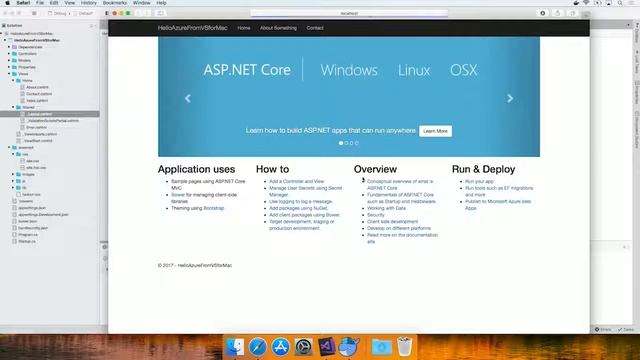
Task: Show next carousel slide arrow
Action: (x=510, y=98)
